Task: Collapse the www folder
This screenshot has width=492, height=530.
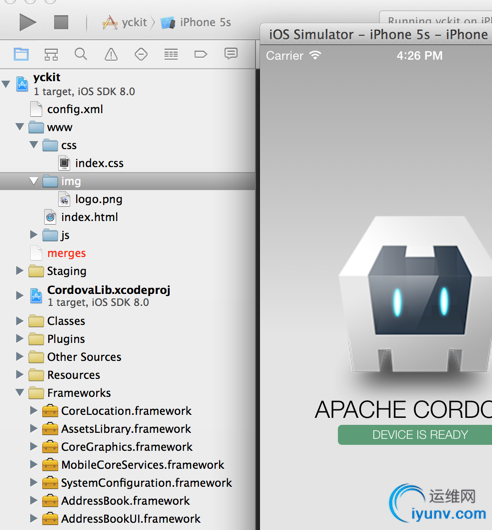Action: (x=20, y=127)
